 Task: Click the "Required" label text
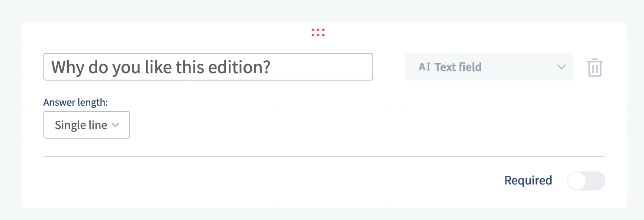coord(528,180)
